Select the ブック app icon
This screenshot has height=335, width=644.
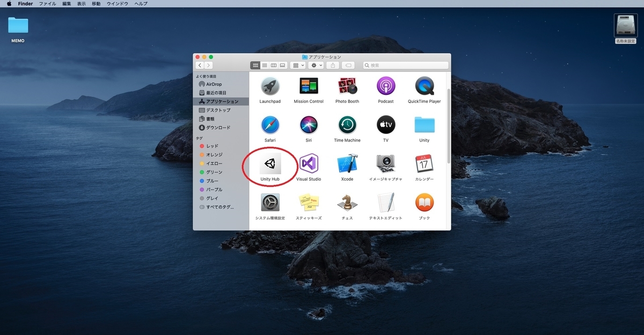click(425, 203)
